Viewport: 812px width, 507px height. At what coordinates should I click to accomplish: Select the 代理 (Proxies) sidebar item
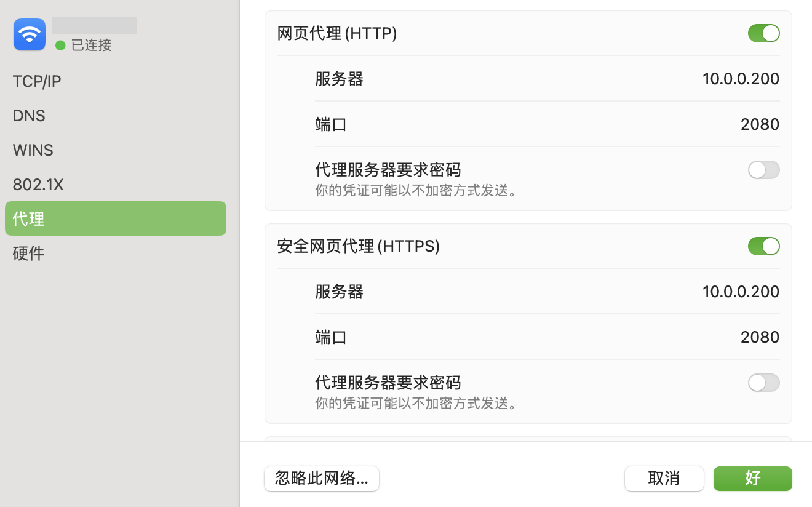click(x=28, y=218)
